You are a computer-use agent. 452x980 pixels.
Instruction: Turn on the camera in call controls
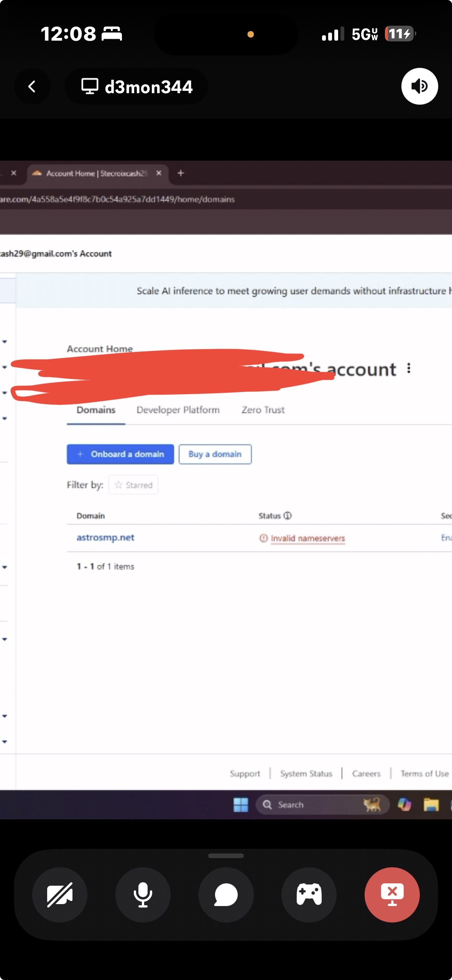coord(60,894)
